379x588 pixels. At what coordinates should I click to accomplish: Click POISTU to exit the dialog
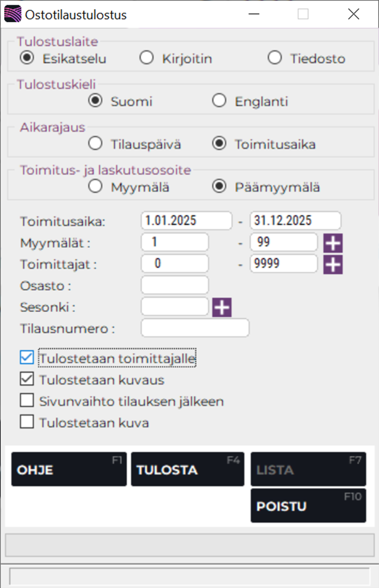click(x=308, y=505)
